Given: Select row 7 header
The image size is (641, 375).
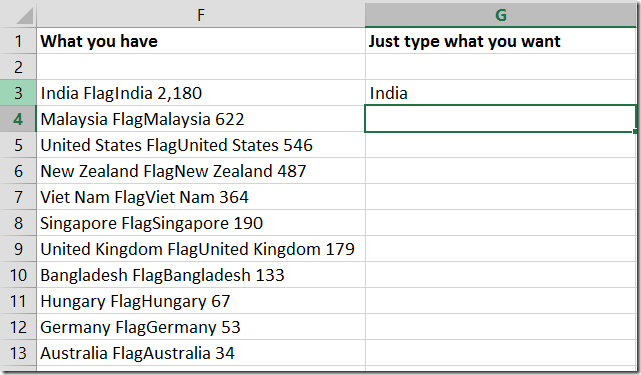Looking at the screenshot, I should (x=18, y=197).
